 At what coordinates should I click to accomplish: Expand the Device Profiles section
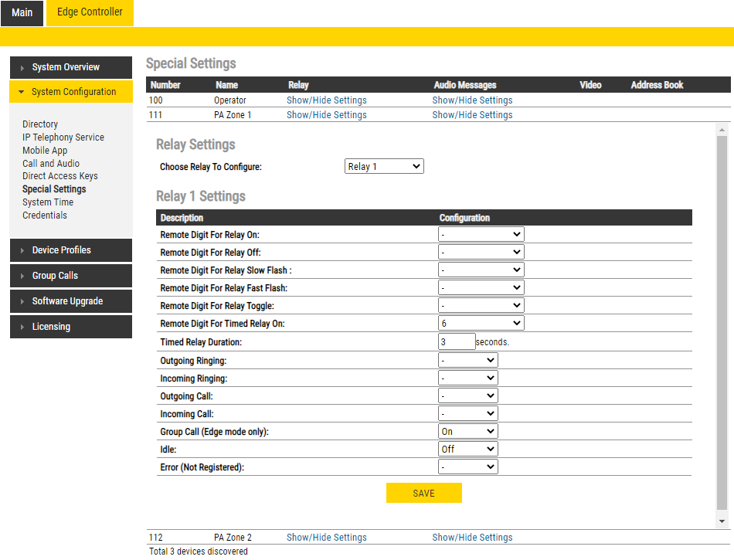pos(70,250)
